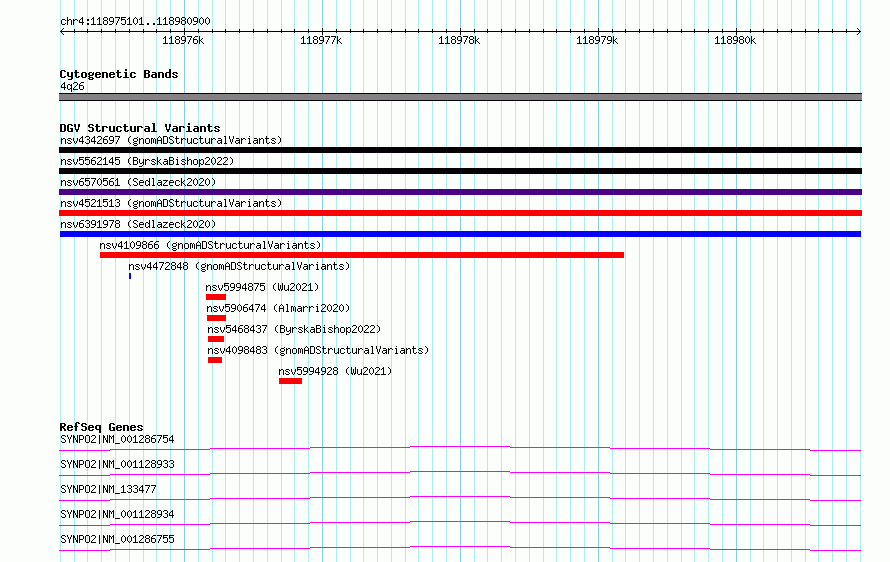Click the DGV Structural Variants track title

click(x=140, y=128)
